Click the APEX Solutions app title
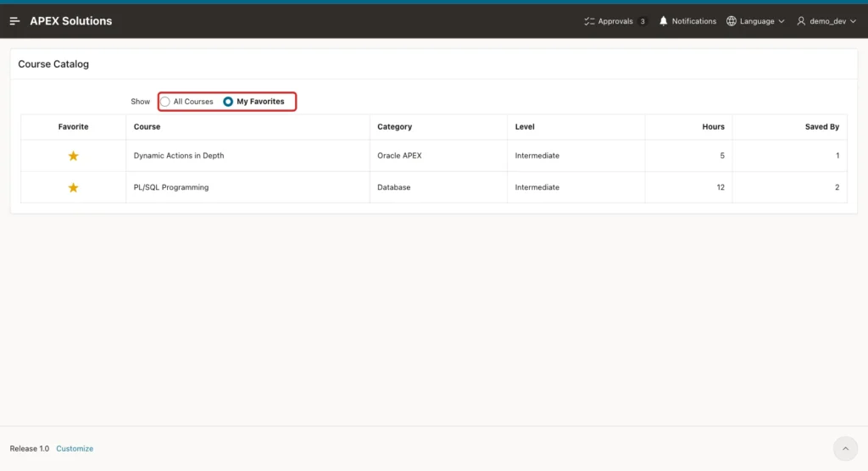The width and height of the screenshot is (868, 471). (71, 21)
